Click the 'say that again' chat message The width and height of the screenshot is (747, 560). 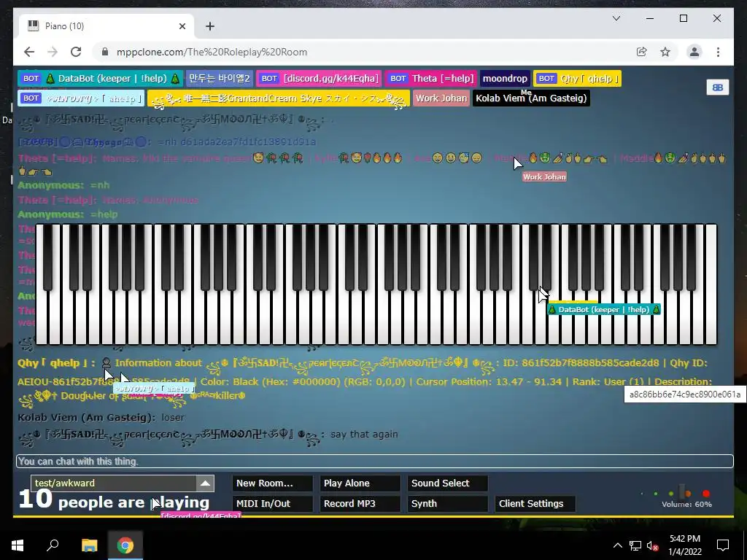point(364,435)
